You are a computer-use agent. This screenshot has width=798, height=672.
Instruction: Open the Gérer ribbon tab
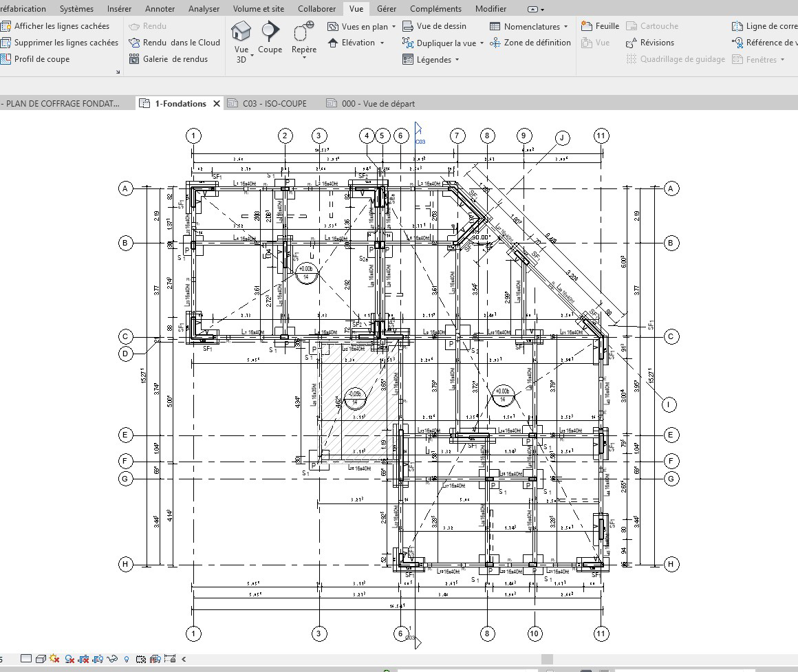[387, 9]
